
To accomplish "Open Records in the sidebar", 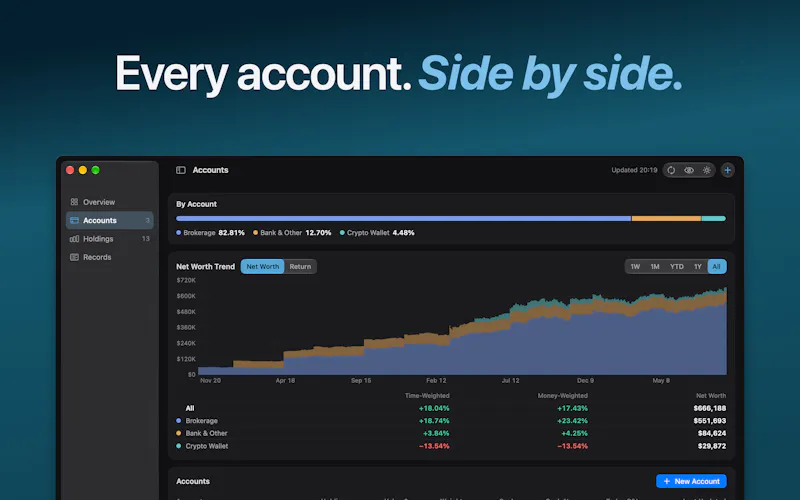I will 110,257.
